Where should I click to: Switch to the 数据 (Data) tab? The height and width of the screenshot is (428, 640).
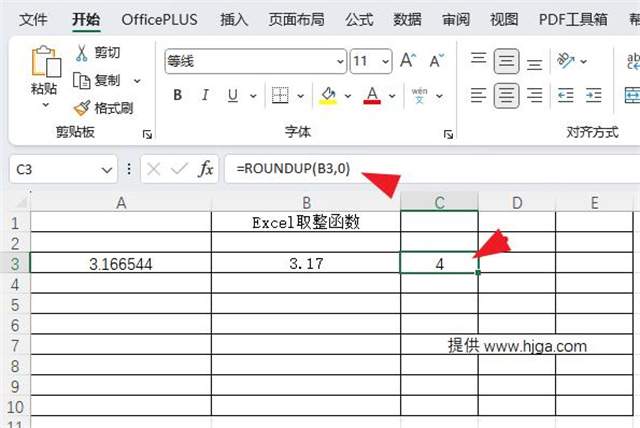click(x=407, y=19)
